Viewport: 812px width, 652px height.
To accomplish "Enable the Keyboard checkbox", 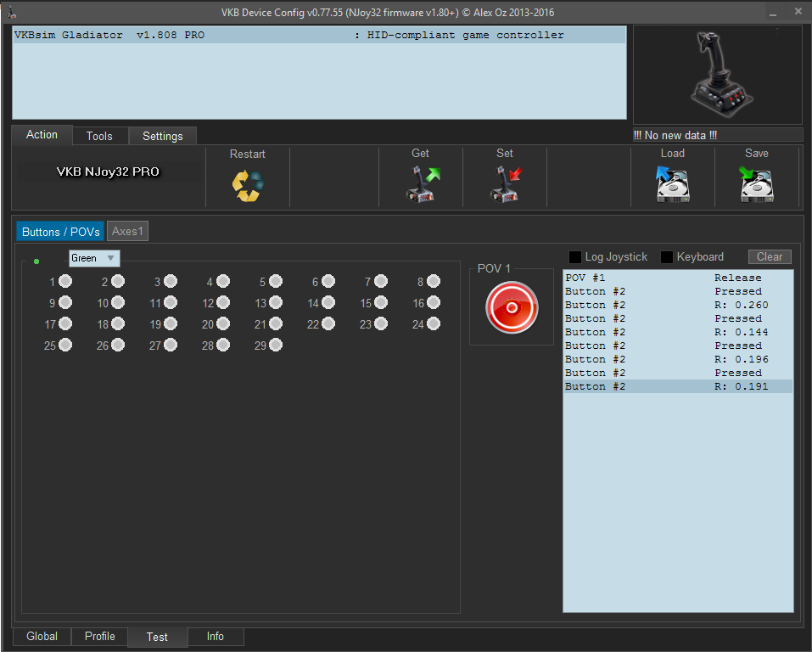I will [x=667, y=257].
